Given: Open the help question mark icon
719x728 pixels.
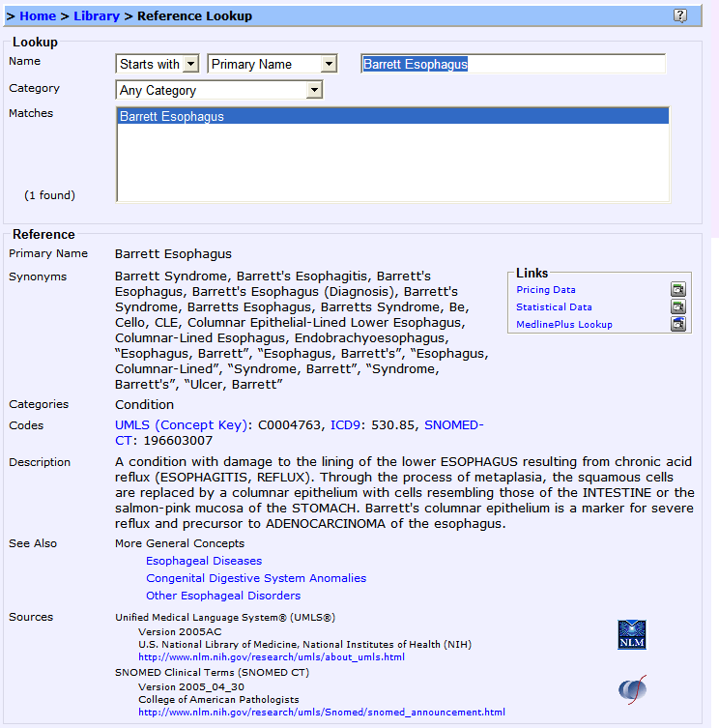Looking at the screenshot, I should (x=680, y=15).
